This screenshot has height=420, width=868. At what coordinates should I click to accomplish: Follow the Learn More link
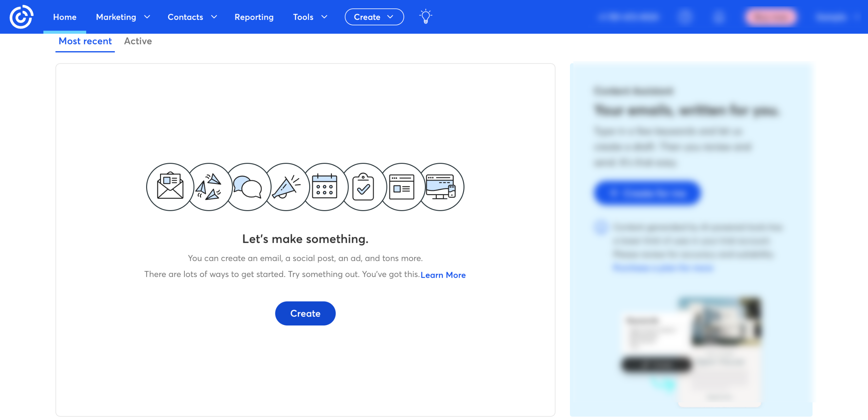pos(443,275)
